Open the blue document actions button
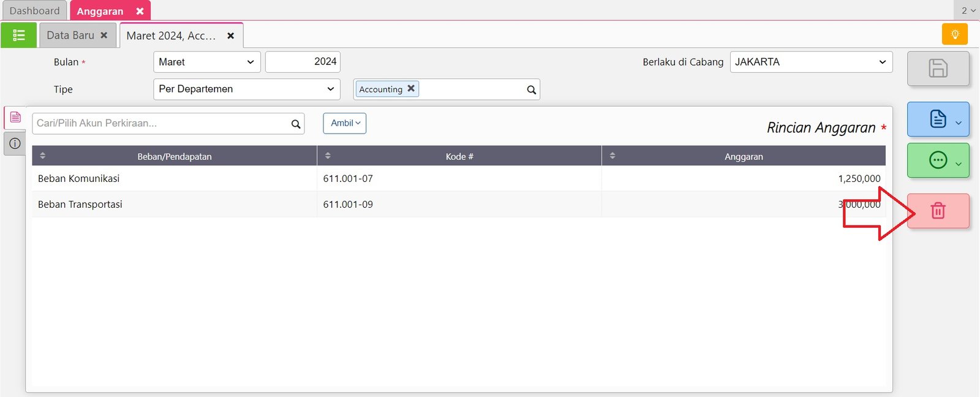 pyautogui.click(x=938, y=119)
